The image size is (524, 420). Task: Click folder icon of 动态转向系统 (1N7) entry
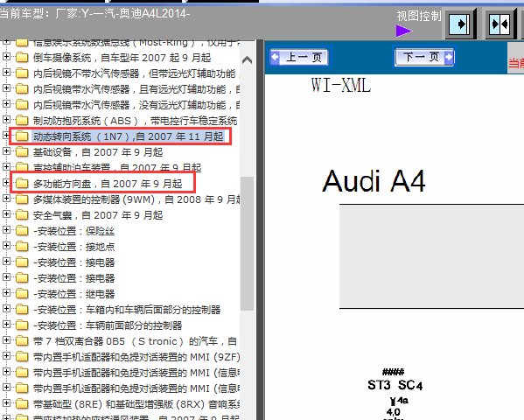click(x=22, y=136)
